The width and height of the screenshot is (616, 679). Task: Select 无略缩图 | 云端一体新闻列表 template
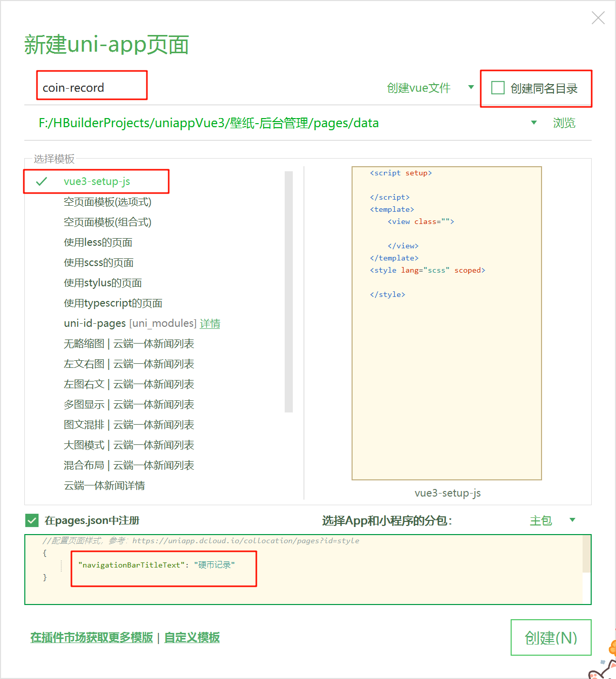coord(129,344)
